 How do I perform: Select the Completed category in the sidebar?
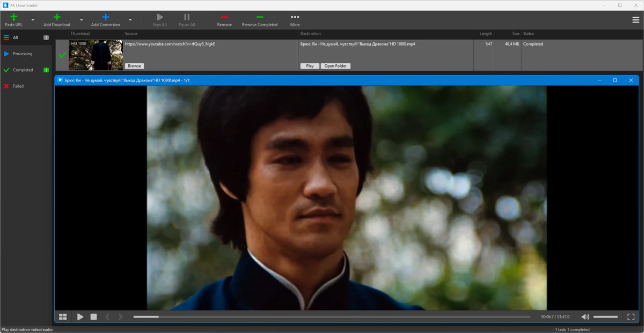point(26,70)
